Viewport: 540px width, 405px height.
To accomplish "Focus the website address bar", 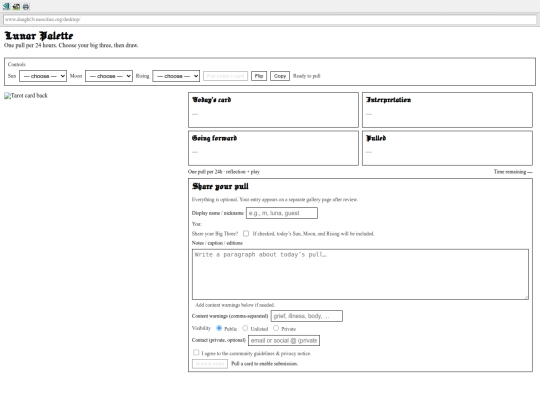I will click(x=270, y=19).
